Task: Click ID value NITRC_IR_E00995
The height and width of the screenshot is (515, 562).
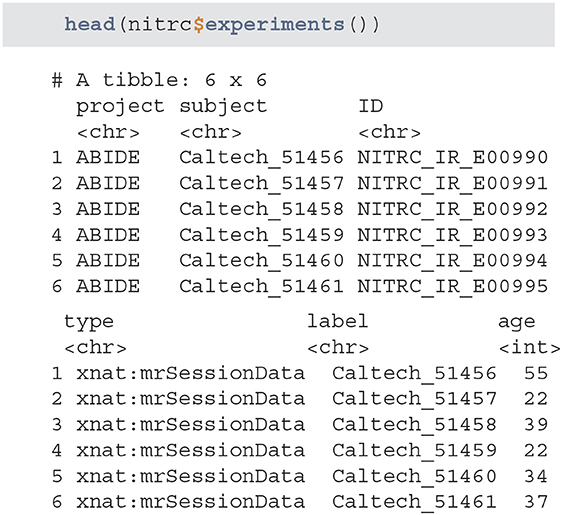Action: 453,286
